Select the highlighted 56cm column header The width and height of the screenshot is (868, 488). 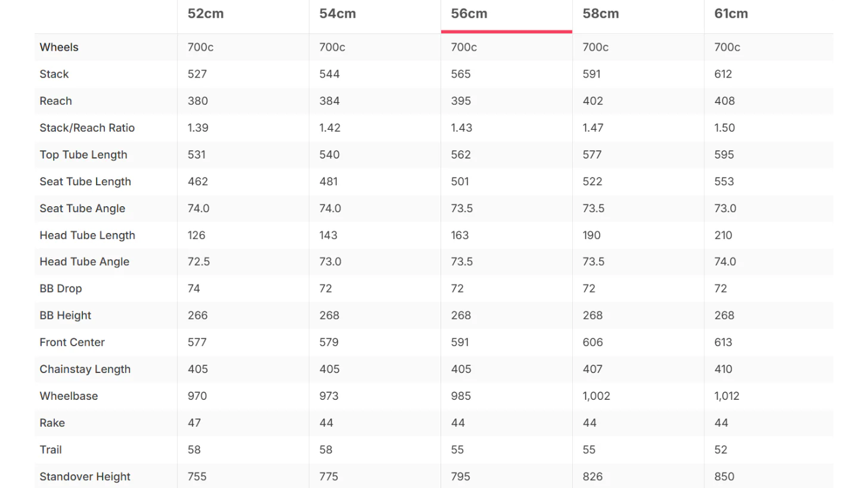click(469, 14)
